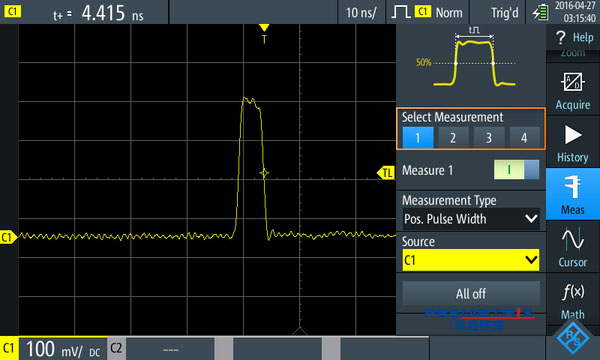Image resolution: width=600 pixels, height=360 pixels.
Task: Click the trigger point cross on waveform
Action: tap(264, 173)
